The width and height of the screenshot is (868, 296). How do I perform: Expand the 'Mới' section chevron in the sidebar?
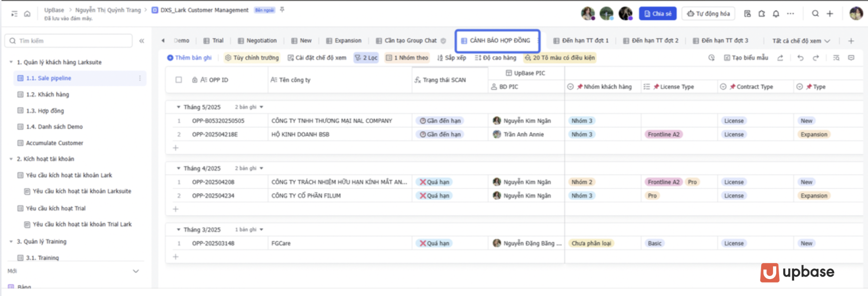point(135,271)
